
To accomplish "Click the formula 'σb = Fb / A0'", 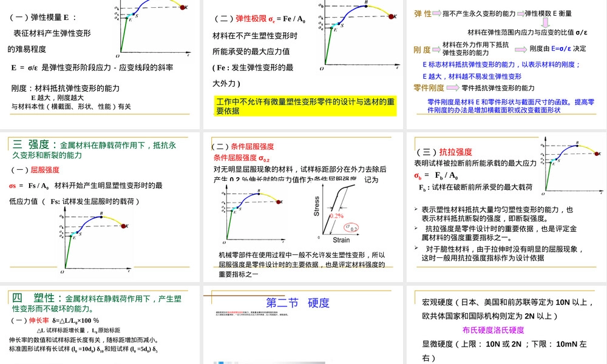I will (x=436, y=175).
